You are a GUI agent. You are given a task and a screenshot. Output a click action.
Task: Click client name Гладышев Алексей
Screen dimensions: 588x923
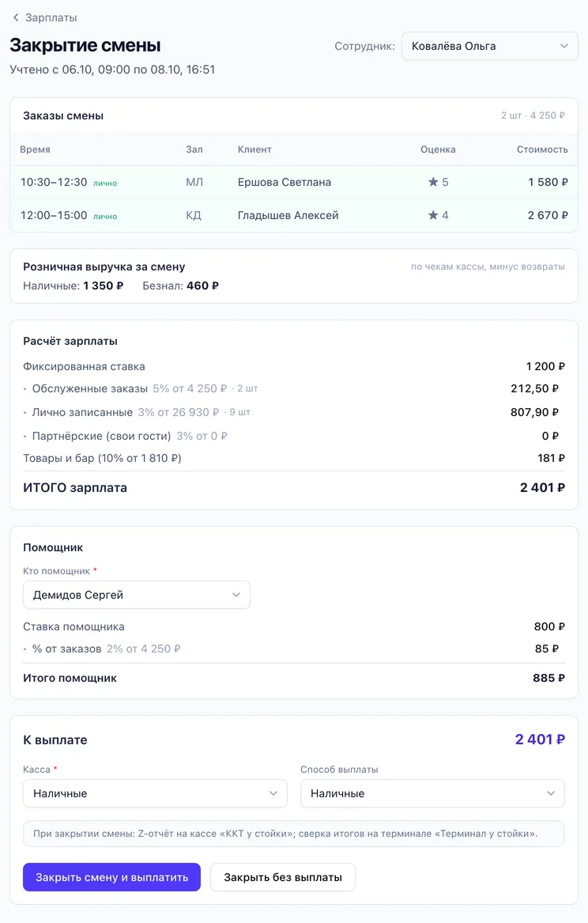coord(288,215)
